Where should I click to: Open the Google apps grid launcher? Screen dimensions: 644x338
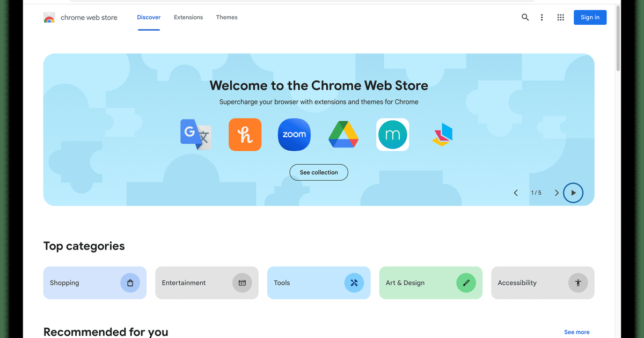[x=561, y=17]
